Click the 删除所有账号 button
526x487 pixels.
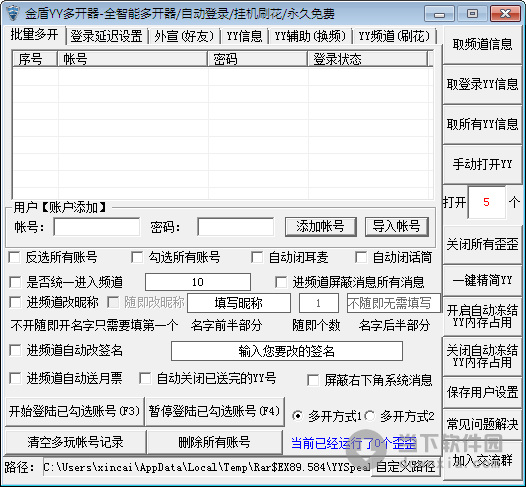click(x=215, y=442)
